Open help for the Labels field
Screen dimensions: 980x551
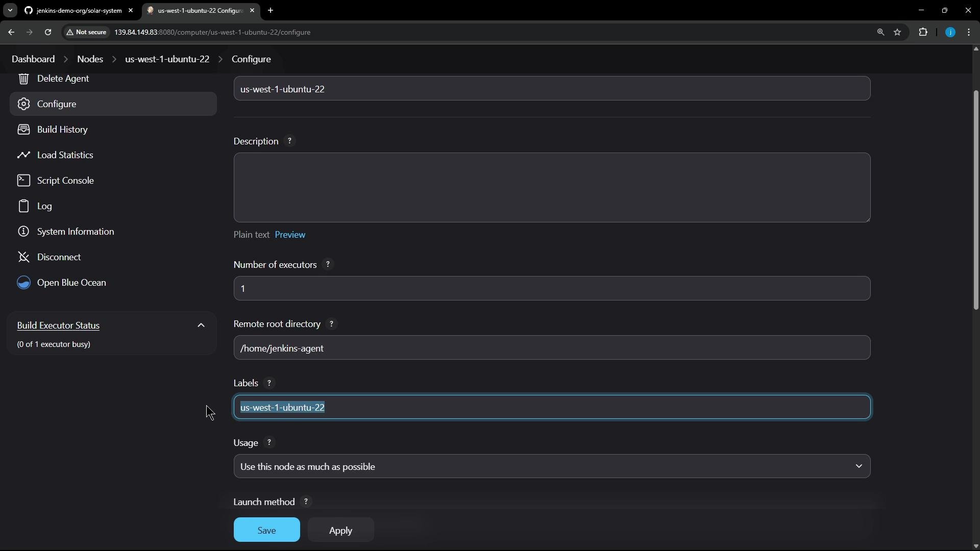pyautogui.click(x=269, y=383)
